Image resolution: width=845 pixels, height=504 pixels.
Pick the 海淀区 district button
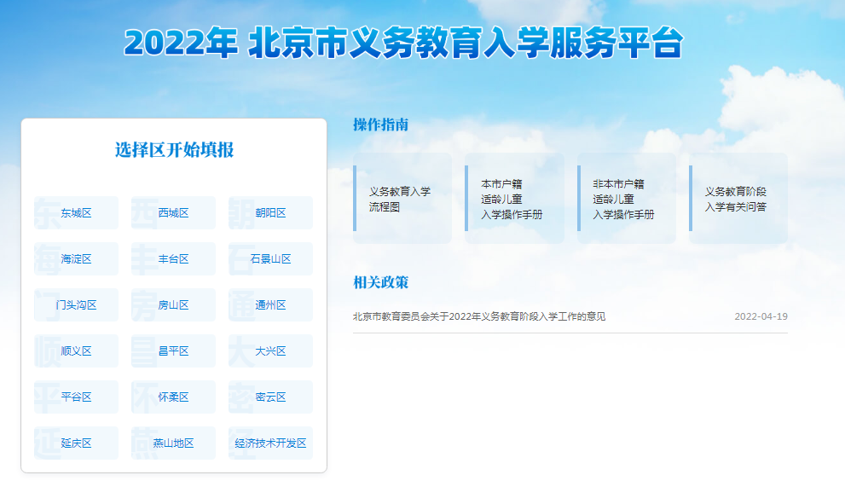click(x=76, y=259)
